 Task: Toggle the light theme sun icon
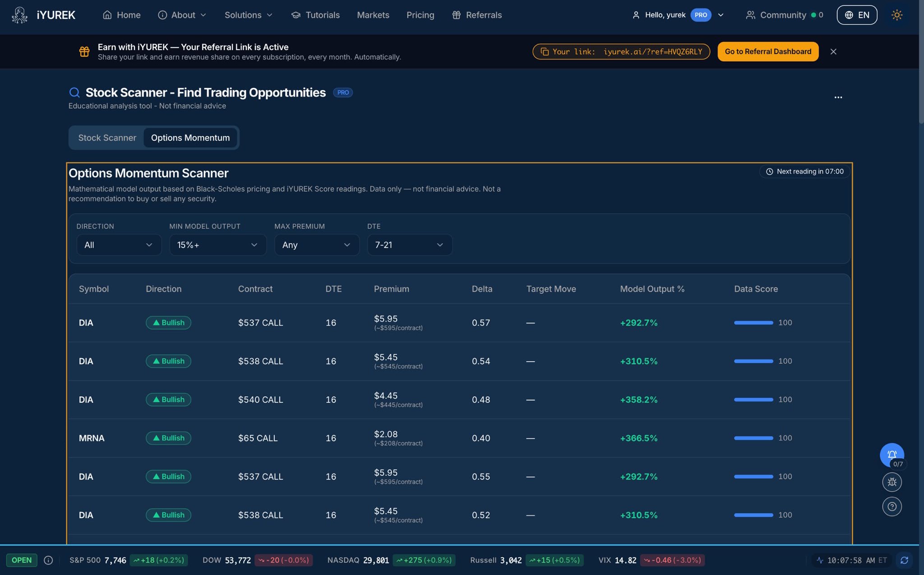[896, 15]
